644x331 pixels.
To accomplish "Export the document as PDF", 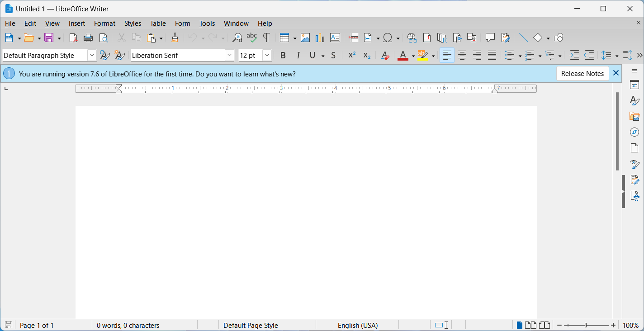I will click(x=73, y=38).
